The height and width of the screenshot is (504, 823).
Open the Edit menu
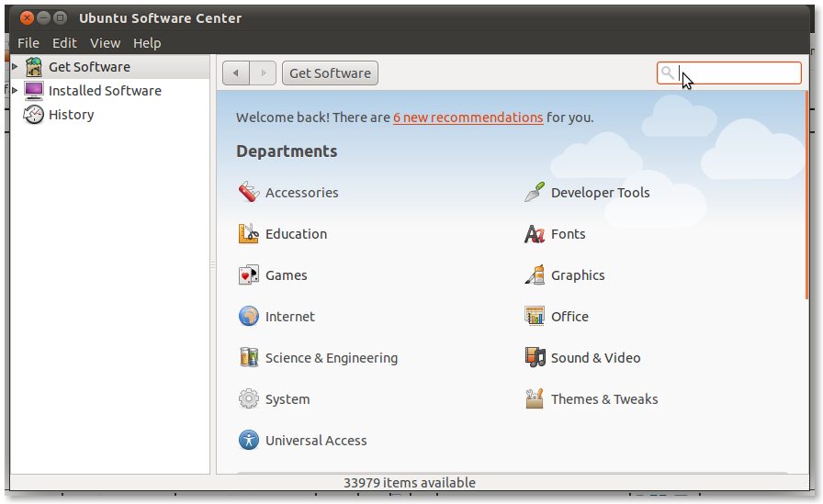coord(64,43)
